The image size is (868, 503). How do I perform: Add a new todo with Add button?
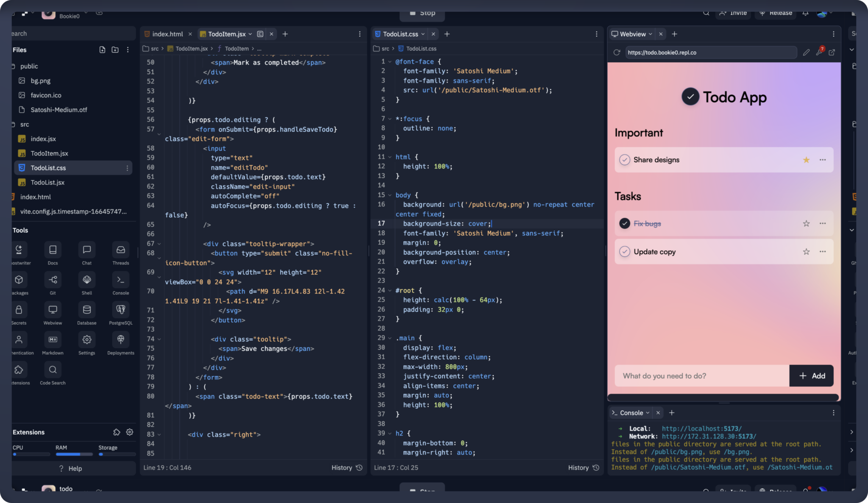[812, 376]
